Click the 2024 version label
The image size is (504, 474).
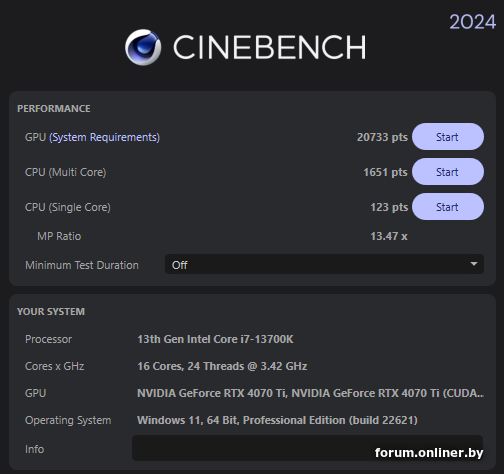472,22
